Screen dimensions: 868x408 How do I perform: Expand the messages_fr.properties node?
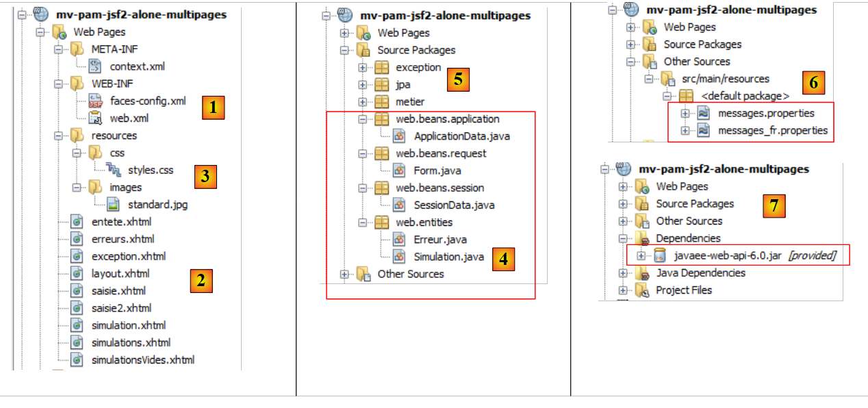coord(685,130)
